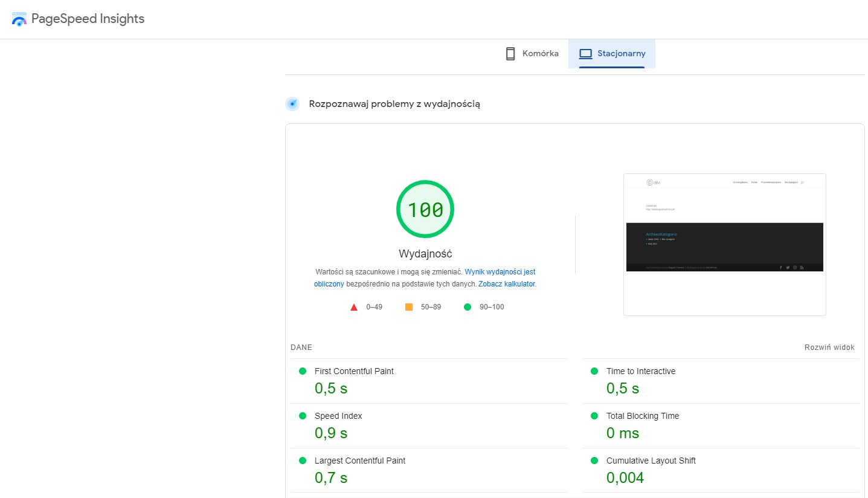Open the Zobacz kalkulator link
868x498 pixels.
(x=506, y=283)
